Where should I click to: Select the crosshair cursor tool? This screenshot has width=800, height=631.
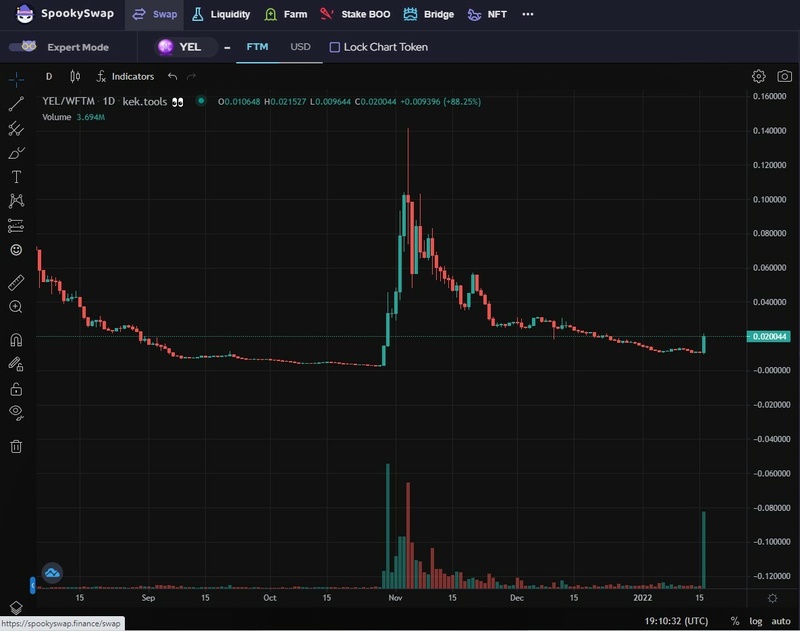tap(16, 79)
